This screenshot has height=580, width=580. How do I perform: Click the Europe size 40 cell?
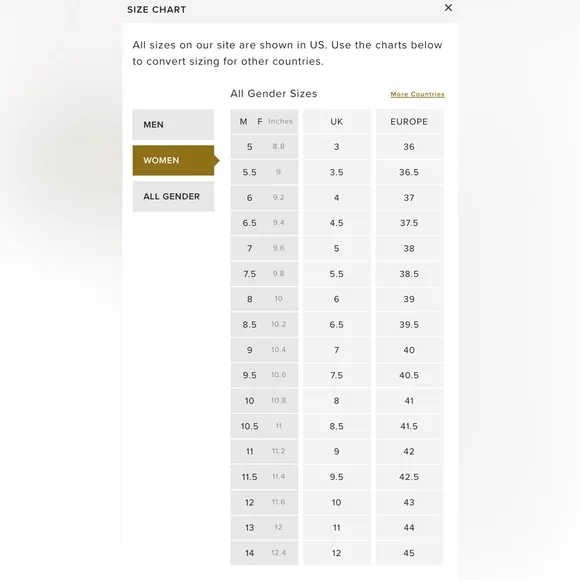[409, 350]
